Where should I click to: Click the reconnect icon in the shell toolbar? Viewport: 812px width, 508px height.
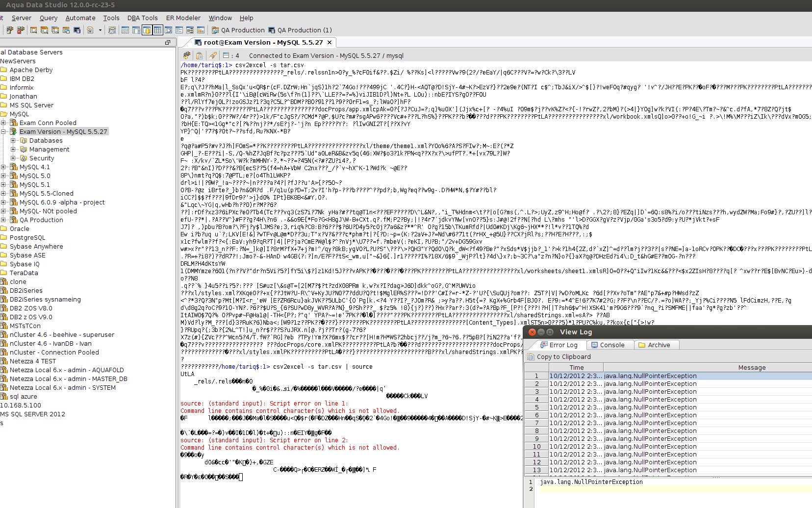(187, 55)
